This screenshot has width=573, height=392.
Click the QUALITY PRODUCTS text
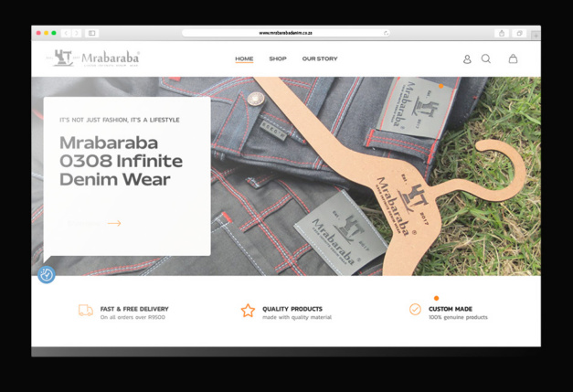point(292,309)
